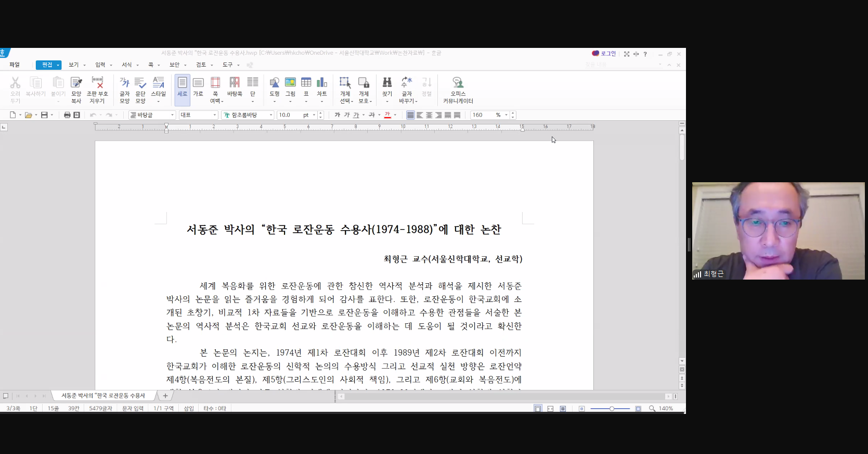Expand underline style dropdown arrow

coord(364,115)
